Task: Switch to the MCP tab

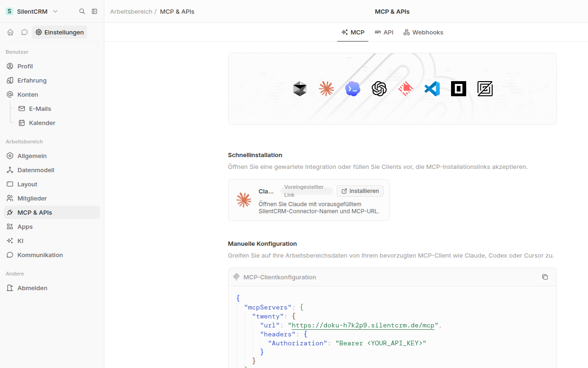Action: [x=353, y=32]
